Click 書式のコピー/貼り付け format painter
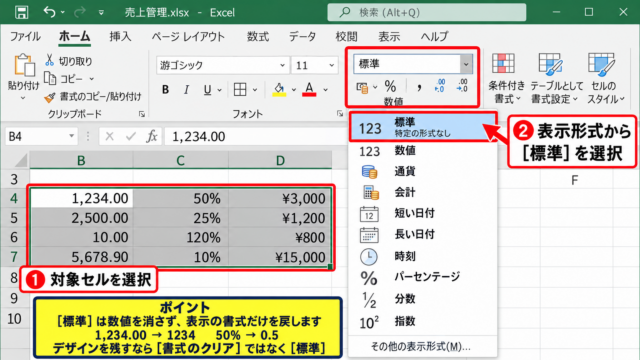The image size is (640, 360). pyautogui.click(x=93, y=97)
